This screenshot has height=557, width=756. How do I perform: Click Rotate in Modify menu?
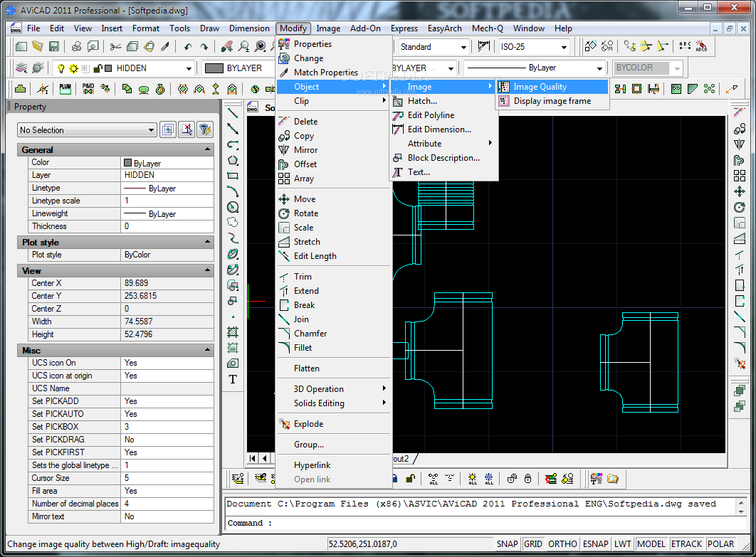(x=334, y=213)
